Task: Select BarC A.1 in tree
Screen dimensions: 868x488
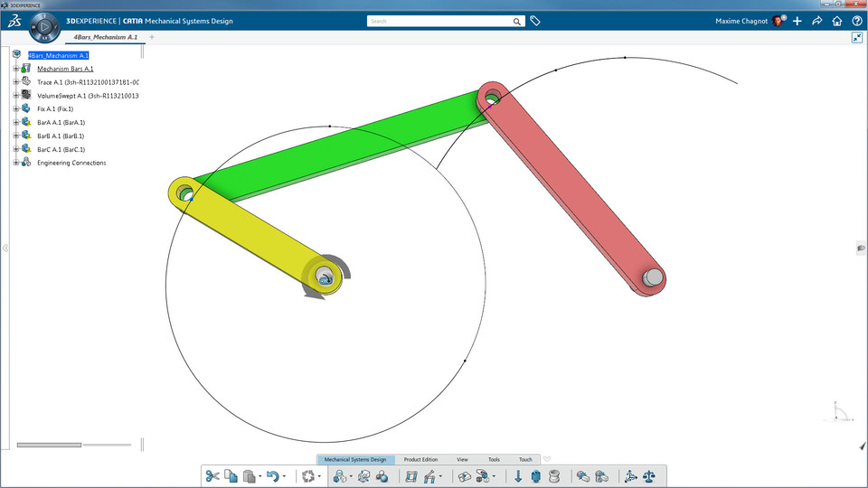Action: coord(61,149)
